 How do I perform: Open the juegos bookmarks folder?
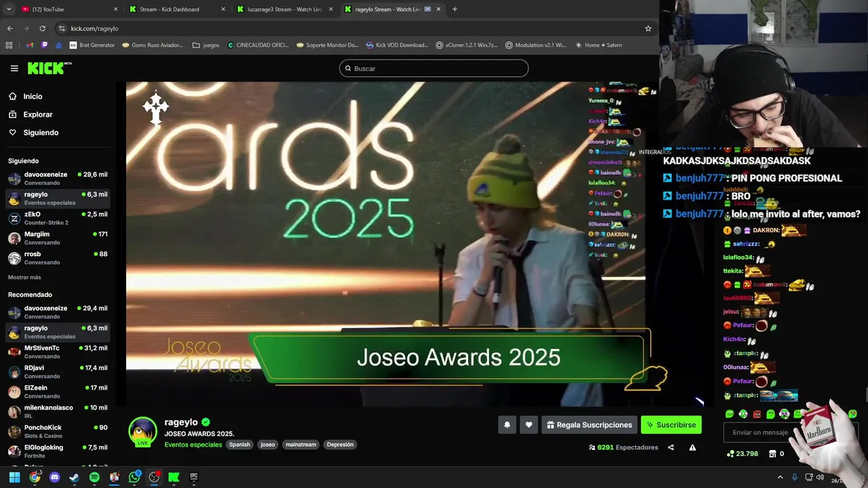tap(206, 45)
